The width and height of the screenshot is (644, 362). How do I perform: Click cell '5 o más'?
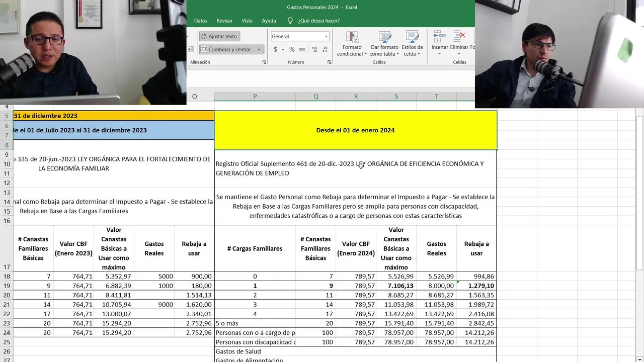click(x=255, y=323)
